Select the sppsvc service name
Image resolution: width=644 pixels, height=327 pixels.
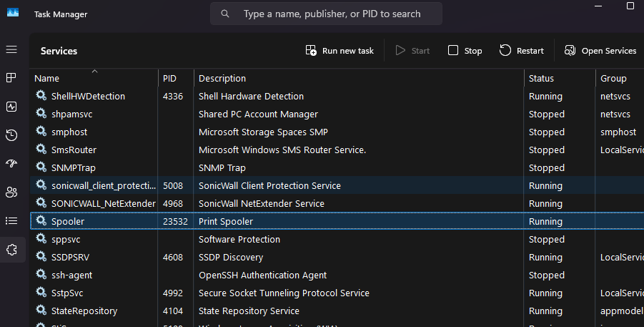coord(66,240)
